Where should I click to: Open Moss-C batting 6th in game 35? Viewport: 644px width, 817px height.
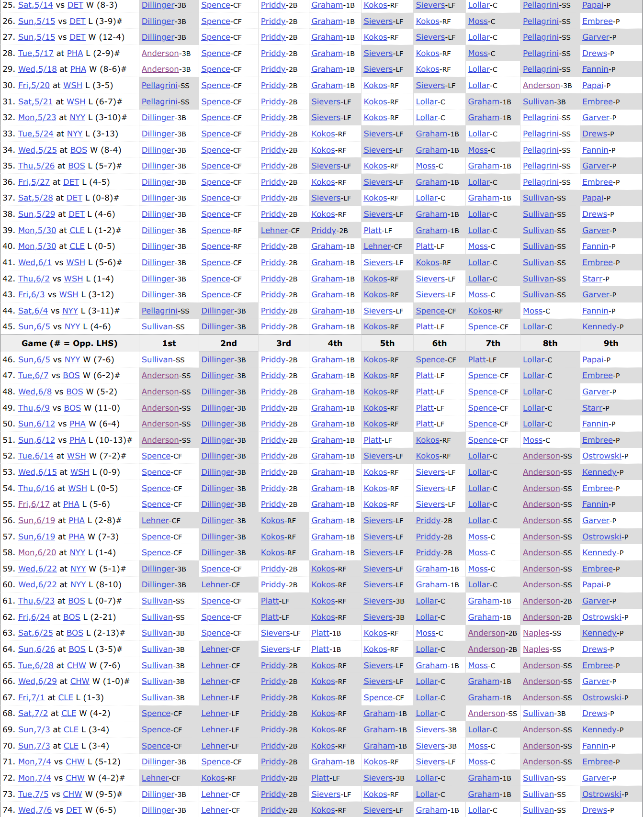426,166
